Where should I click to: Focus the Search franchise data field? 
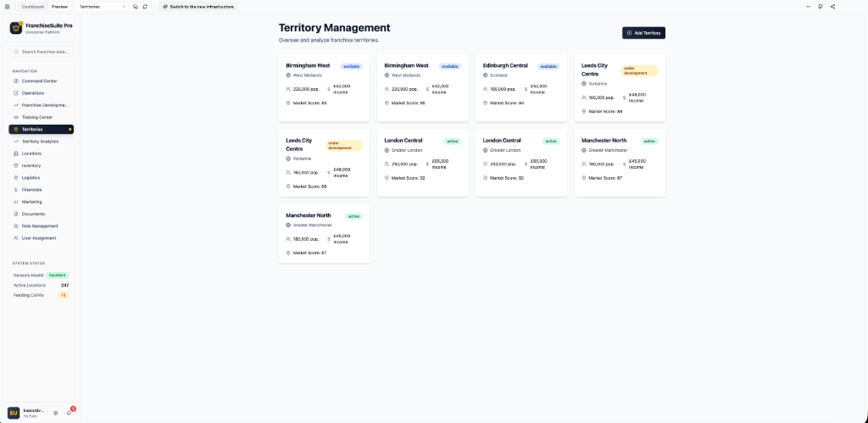pos(41,52)
